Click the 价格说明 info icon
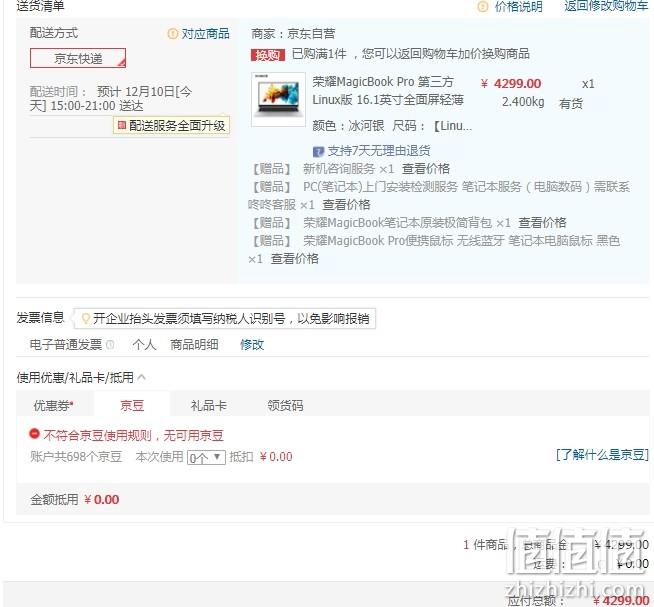 483,7
